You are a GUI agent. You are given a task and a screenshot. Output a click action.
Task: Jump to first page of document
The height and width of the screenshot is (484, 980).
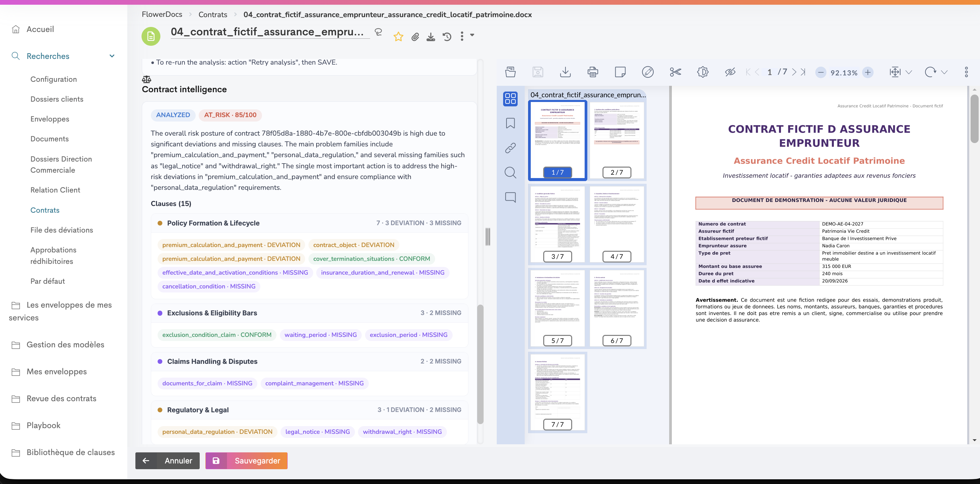pyautogui.click(x=748, y=72)
